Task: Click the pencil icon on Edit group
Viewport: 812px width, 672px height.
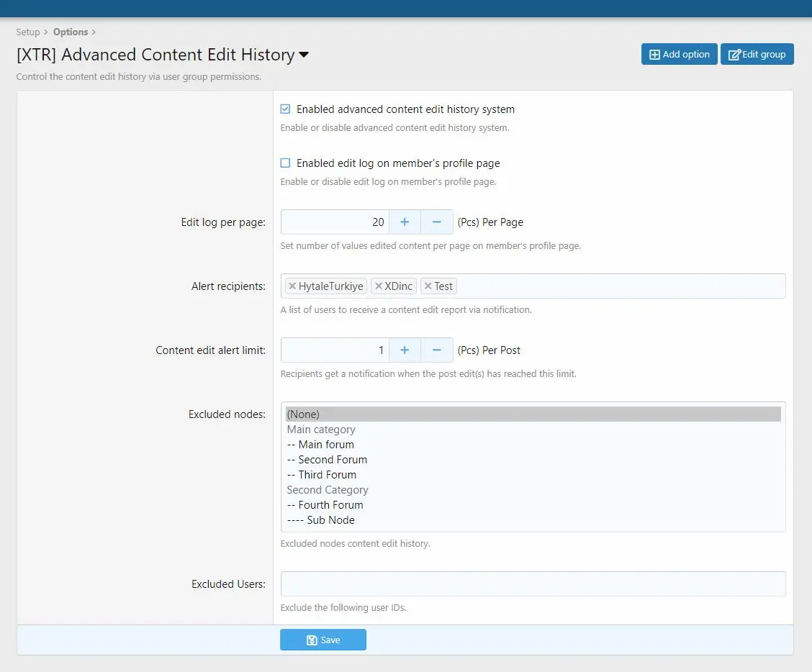Action: [734, 55]
